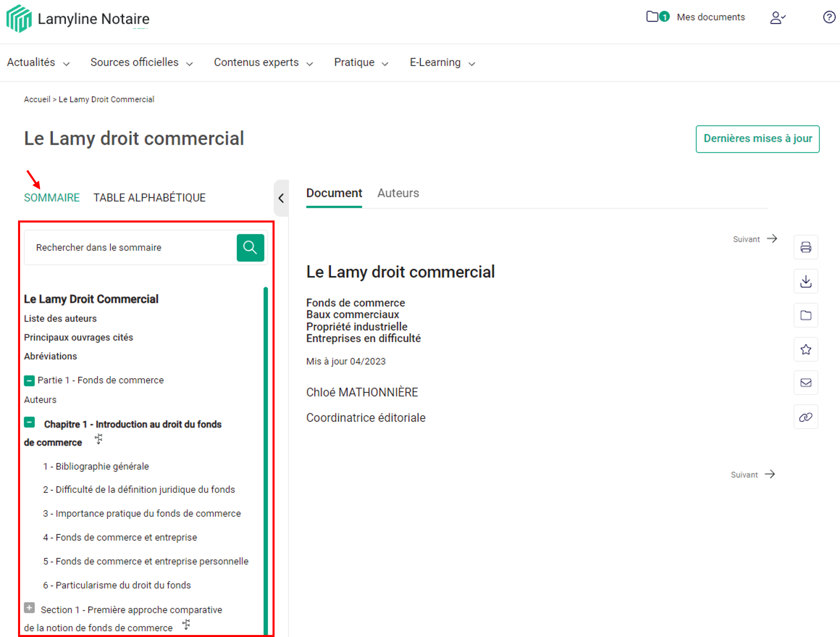This screenshot has height=637, width=840.
Task: Navigate to Accueil via the breadcrumb
Action: [x=37, y=99]
